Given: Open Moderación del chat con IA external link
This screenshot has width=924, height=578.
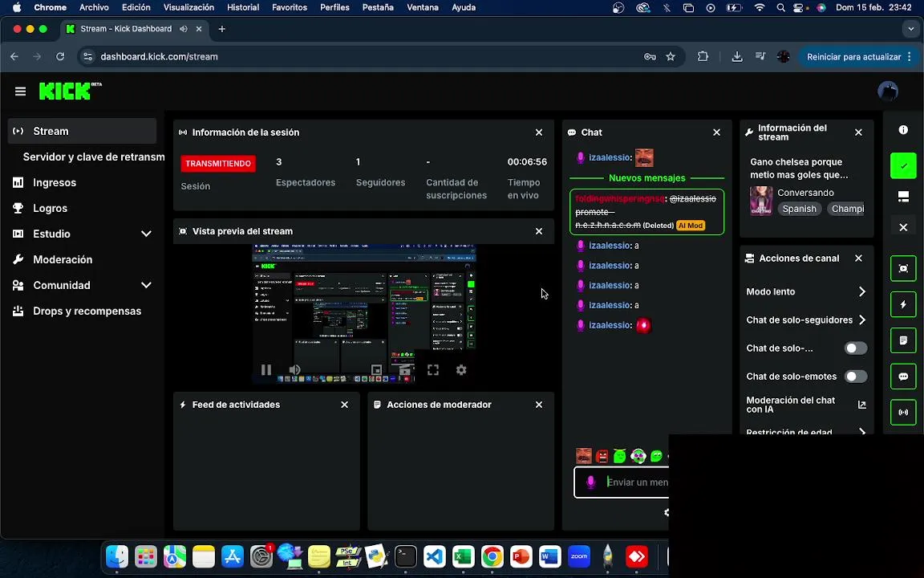Looking at the screenshot, I should click(861, 405).
